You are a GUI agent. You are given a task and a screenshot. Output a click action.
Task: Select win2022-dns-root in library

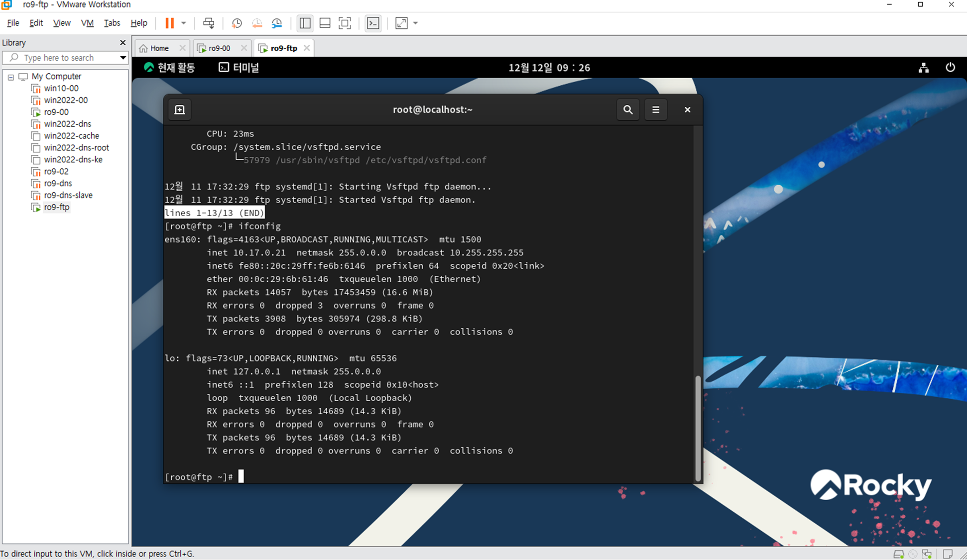76,148
